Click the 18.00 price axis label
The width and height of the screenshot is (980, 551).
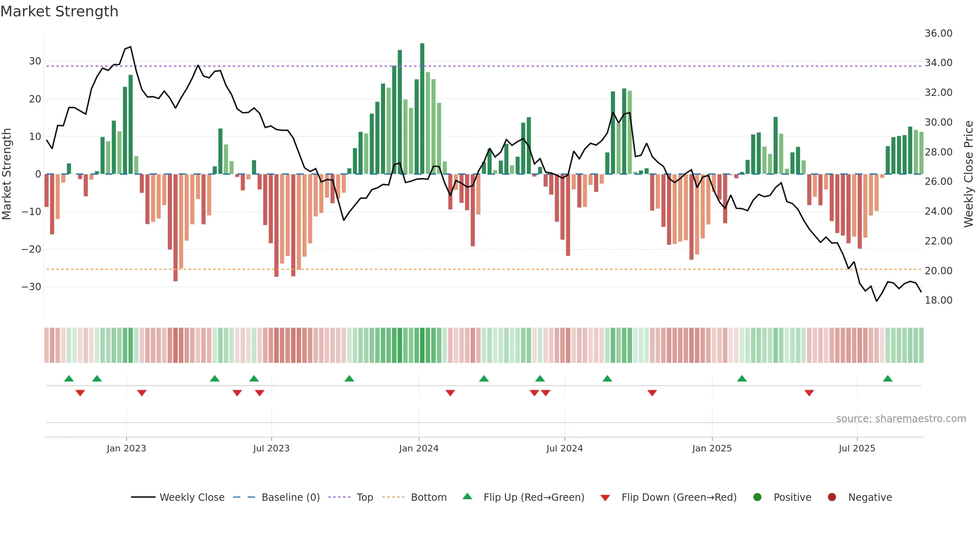coord(939,300)
